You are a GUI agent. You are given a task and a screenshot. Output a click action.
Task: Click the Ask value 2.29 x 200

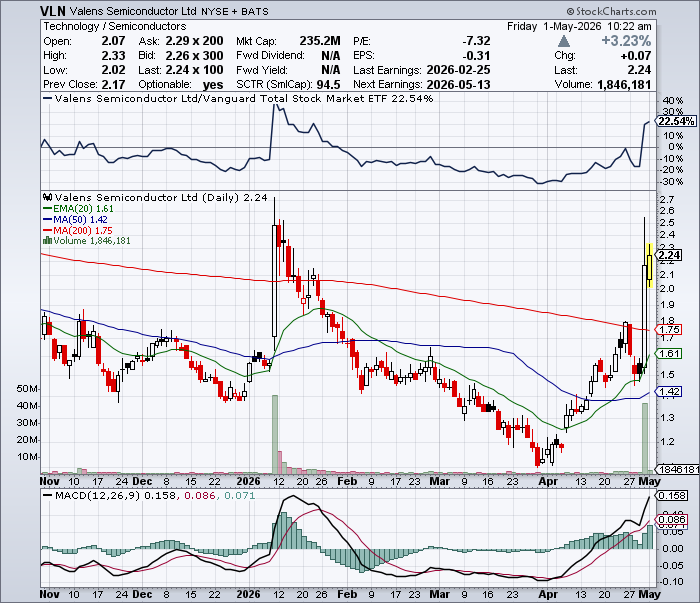click(x=194, y=41)
